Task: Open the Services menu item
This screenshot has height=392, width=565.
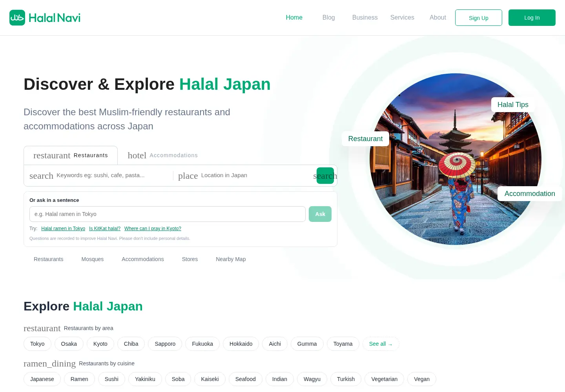Action: coord(402,18)
